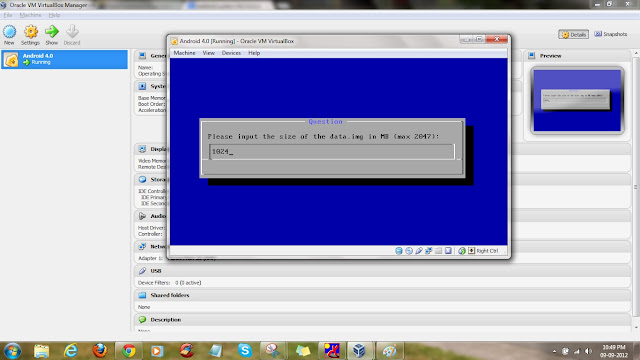Click the data.img size input field
Screen dimensions: 640x360
tap(331, 151)
